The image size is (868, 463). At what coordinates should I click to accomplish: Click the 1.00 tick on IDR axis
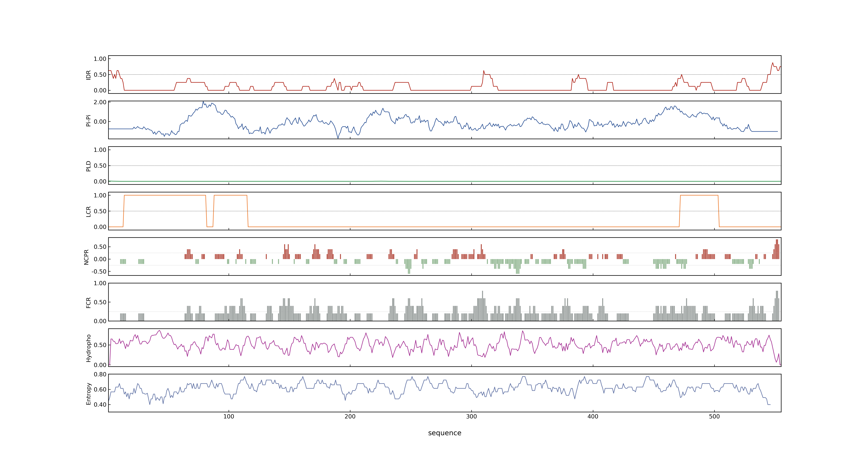pos(100,59)
